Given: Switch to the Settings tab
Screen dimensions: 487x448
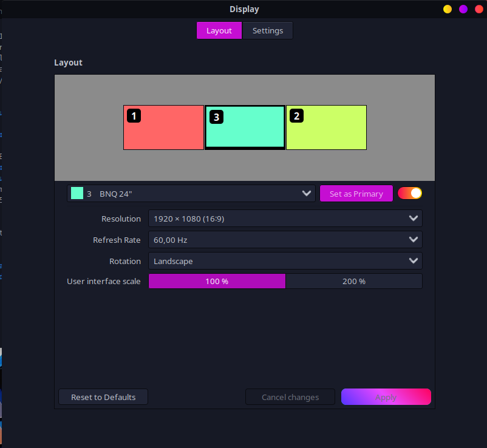Looking at the screenshot, I should point(268,30).
